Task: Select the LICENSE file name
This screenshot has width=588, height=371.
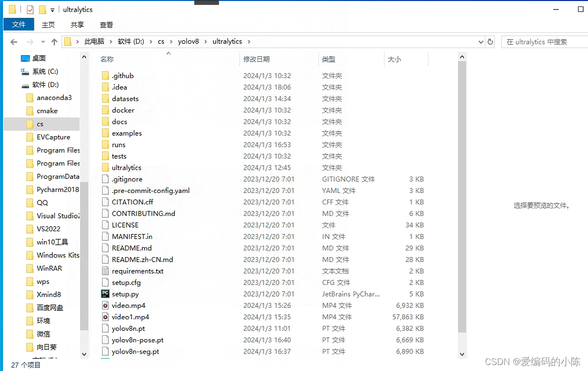Action: coord(125,225)
